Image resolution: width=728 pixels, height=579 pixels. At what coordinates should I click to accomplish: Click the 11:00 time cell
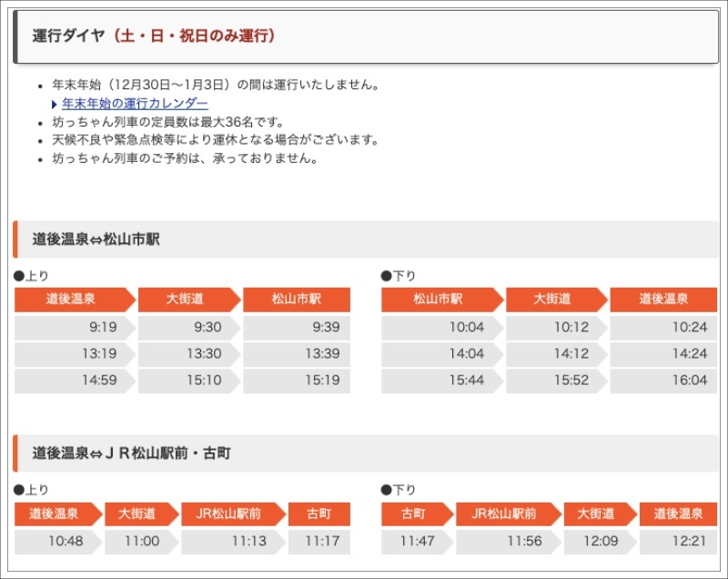point(142,542)
